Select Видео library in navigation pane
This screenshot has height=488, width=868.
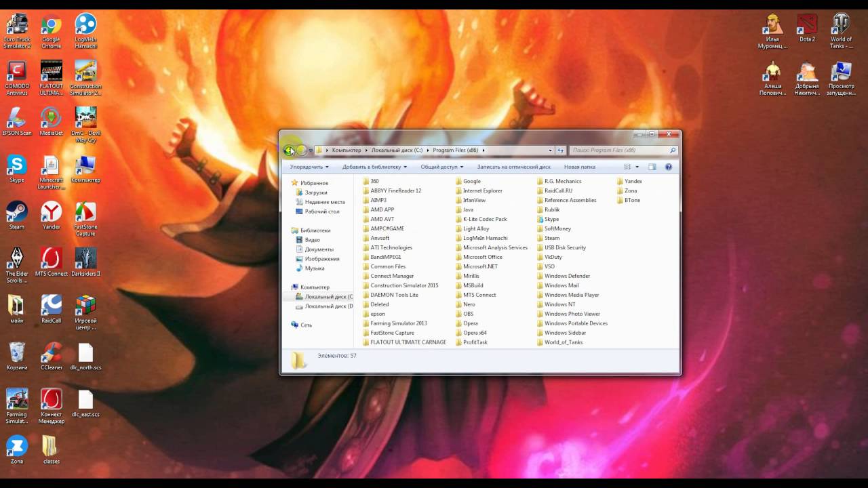[308, 240]
